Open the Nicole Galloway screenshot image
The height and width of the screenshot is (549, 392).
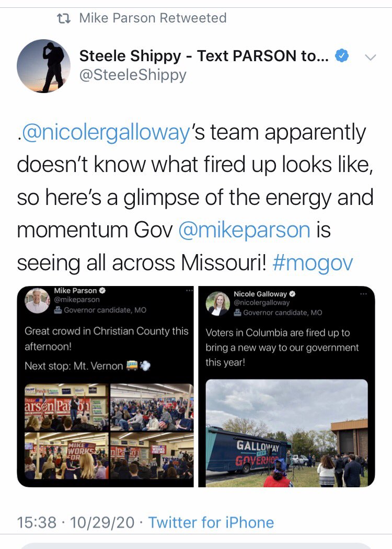coord(286,386)
